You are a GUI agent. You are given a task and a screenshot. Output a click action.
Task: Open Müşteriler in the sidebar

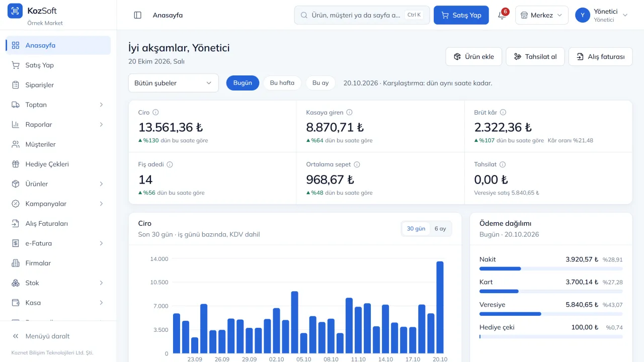58,144
